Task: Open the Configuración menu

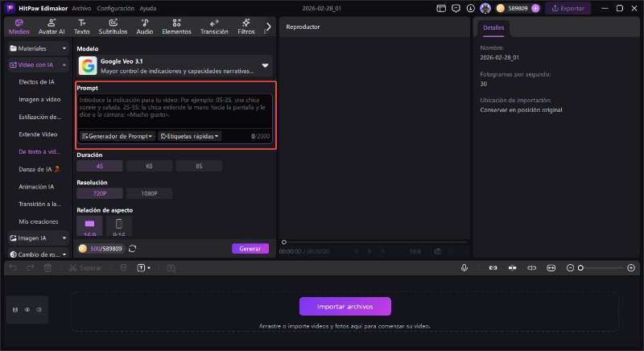Action: 115,8
